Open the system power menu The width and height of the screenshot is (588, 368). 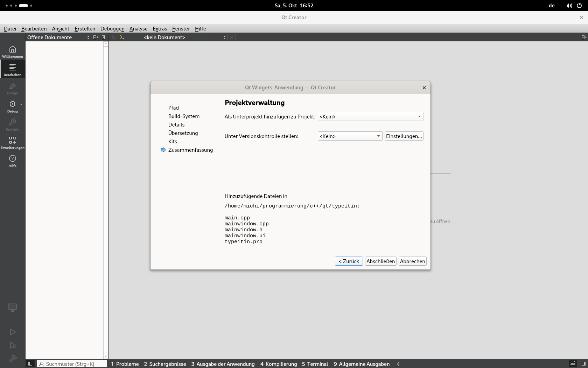[579, 6]
